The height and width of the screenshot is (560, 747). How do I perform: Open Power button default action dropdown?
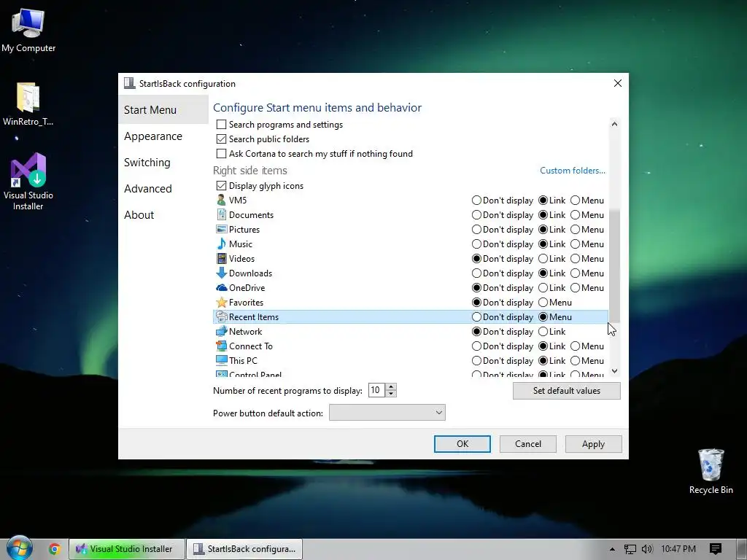tap(387, 413)
